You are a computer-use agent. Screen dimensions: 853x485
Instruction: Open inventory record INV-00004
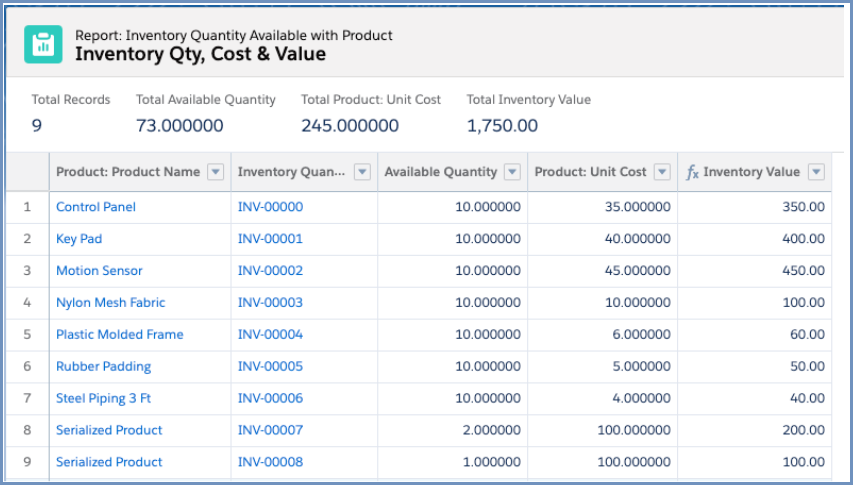[x=270, y=334]
